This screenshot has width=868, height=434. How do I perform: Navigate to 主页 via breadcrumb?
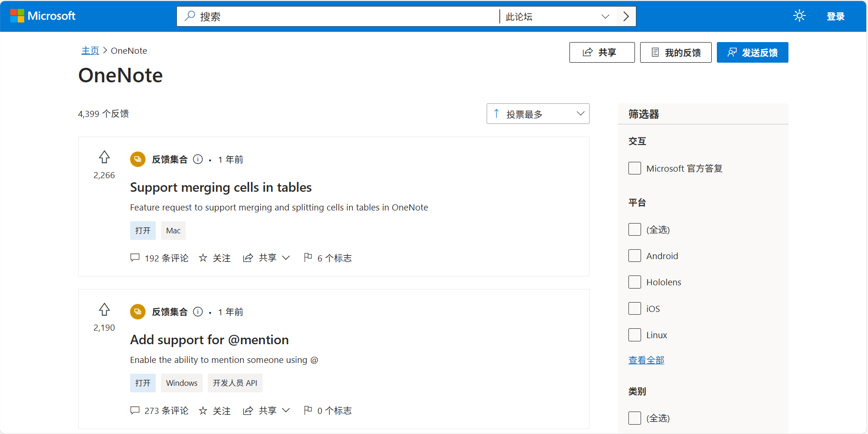[x=90, y=51]
